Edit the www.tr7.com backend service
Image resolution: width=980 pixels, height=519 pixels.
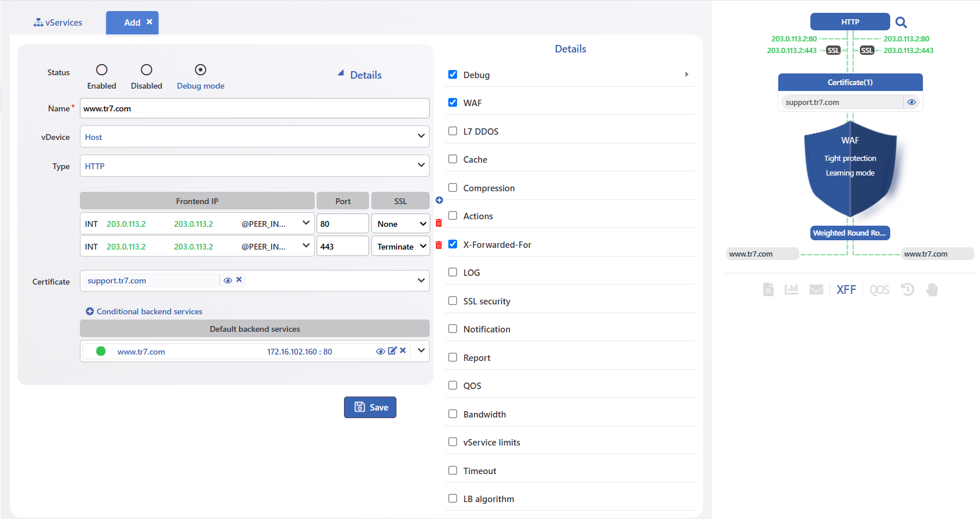392,350
